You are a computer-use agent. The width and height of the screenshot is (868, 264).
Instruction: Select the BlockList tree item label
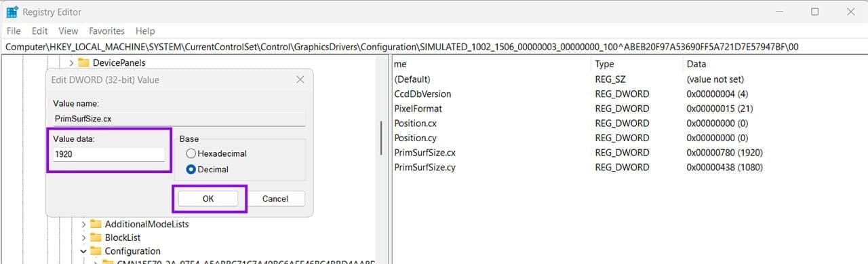point(123,238)
